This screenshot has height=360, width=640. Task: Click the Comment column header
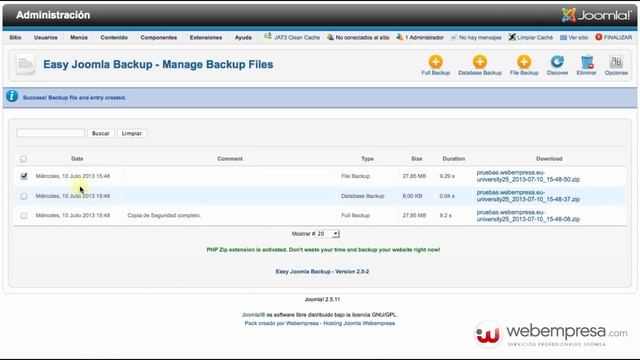point(230,159)
